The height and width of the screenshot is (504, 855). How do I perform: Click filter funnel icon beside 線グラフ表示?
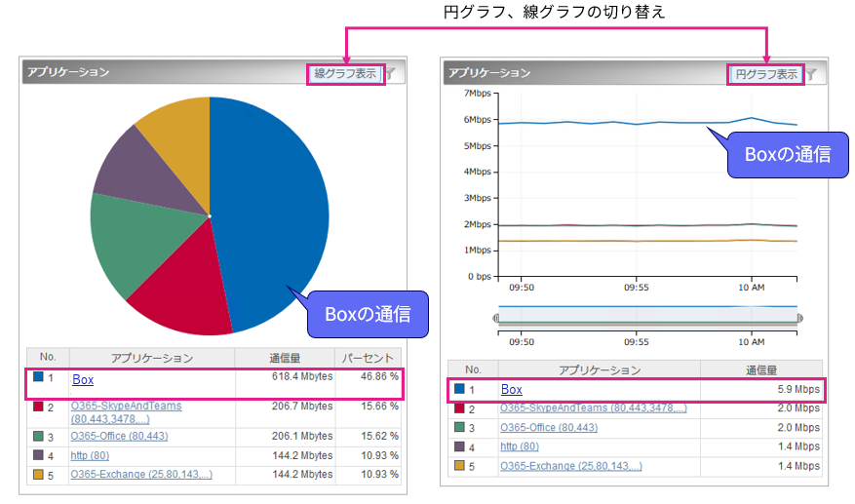pyautogui.click(x=391, y=73)
